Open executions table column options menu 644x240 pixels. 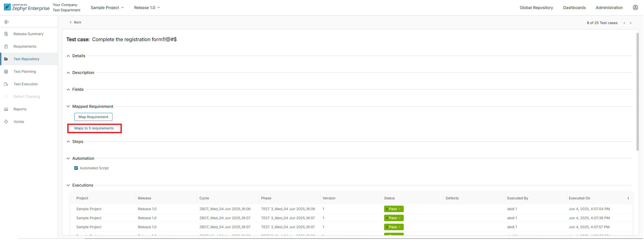[628, 198]
